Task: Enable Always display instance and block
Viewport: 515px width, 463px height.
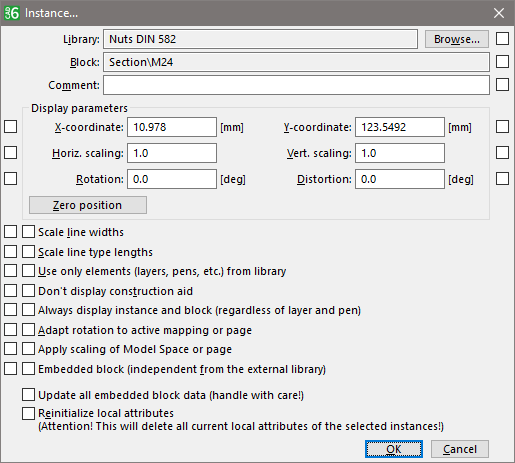Action: [28, 310]
